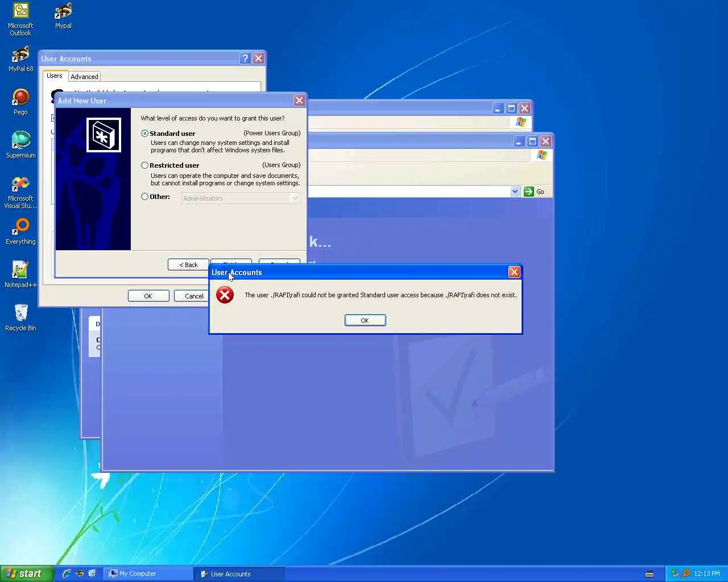
Task: Click the help question mark in User Accounts
Action: point(245,59)
